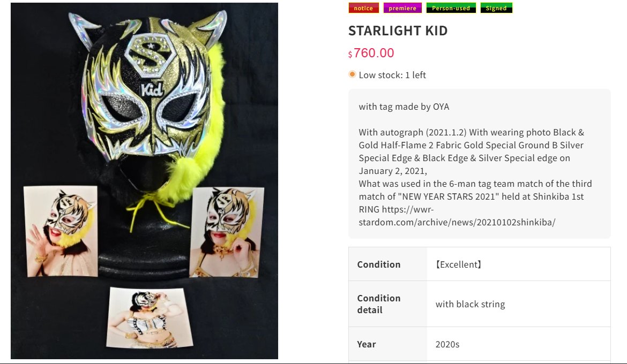
Task: Click the "Condition" row label
Action: 379,264
